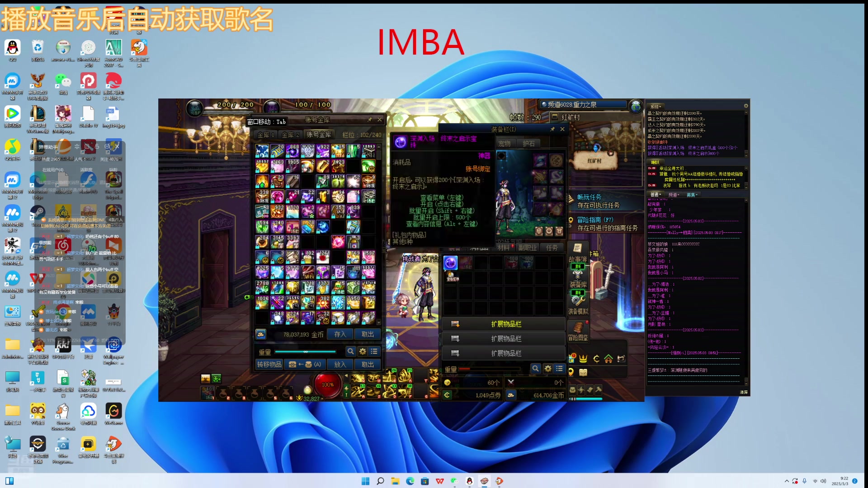Screen dimensions: 868x488
Task: Click the vault list-view sort icon
Action: click(x=374, y=351)
